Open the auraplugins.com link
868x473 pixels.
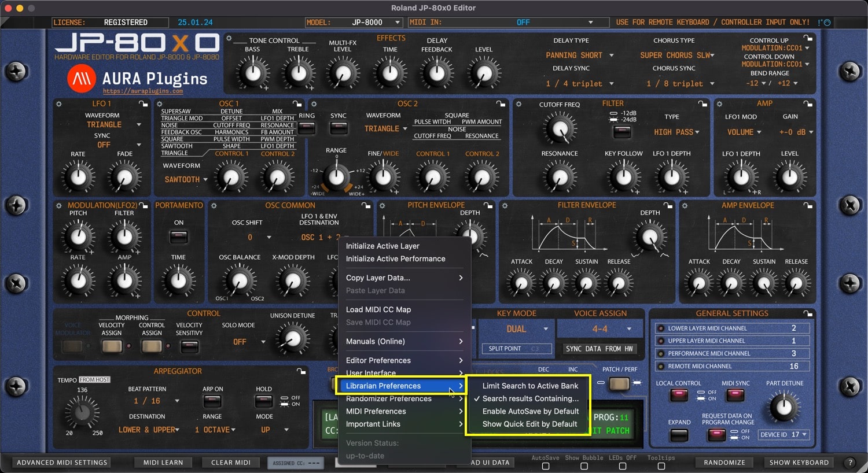pos(143,91)
